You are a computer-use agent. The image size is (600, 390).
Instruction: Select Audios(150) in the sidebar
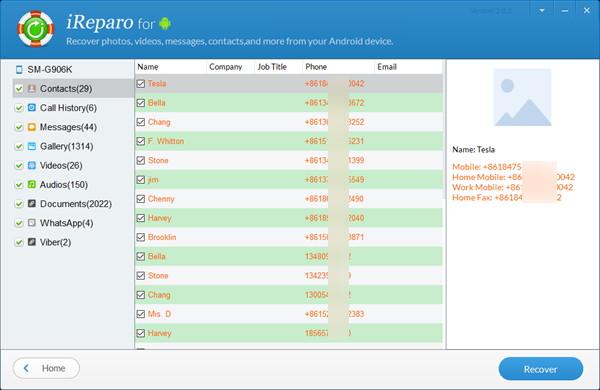tap(64, 184)
